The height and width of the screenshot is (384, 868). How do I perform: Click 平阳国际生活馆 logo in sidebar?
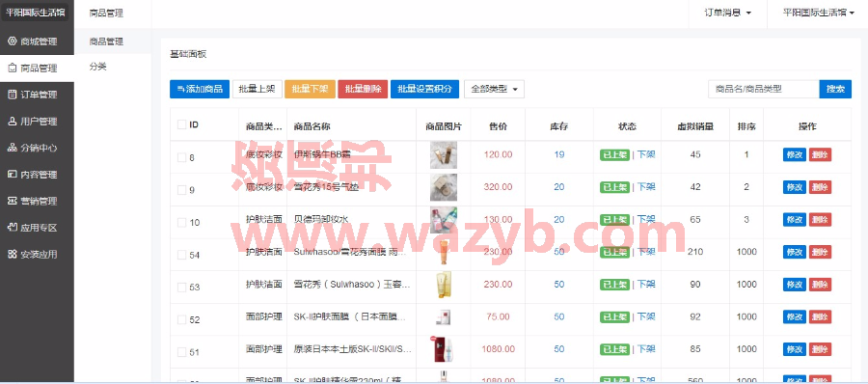[37, 13]
